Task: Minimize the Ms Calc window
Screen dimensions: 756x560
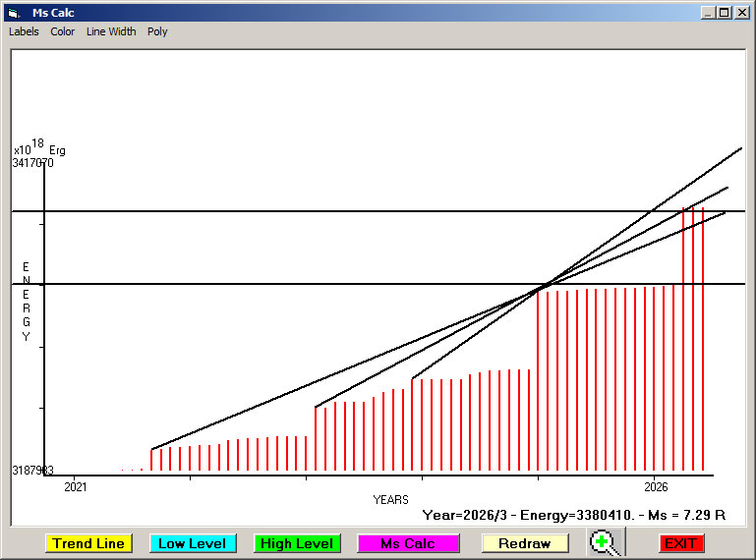Action: [708, 13]
